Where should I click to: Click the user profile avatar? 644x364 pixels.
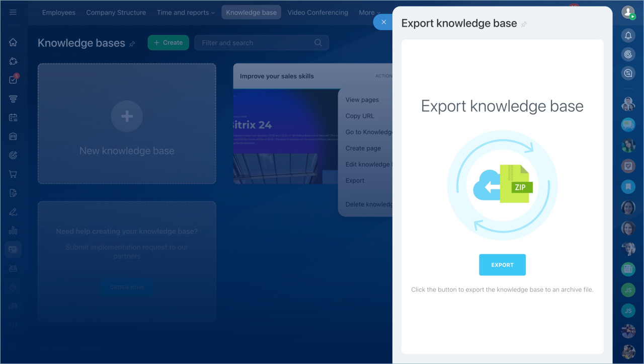pos(628,12)
